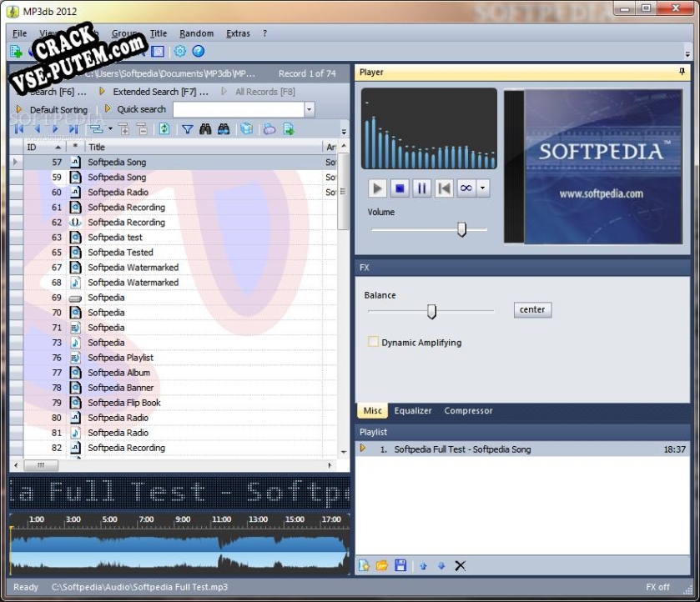Open a playlist via the folder icon
This screenshot has height=602, width=700.
[x=382, y=566]
